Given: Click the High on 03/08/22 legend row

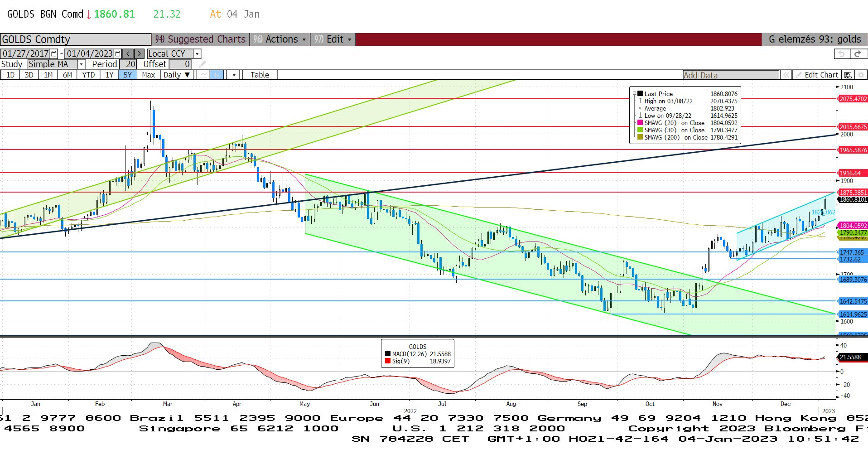Looking at the screenshot, I should point(688,101).
